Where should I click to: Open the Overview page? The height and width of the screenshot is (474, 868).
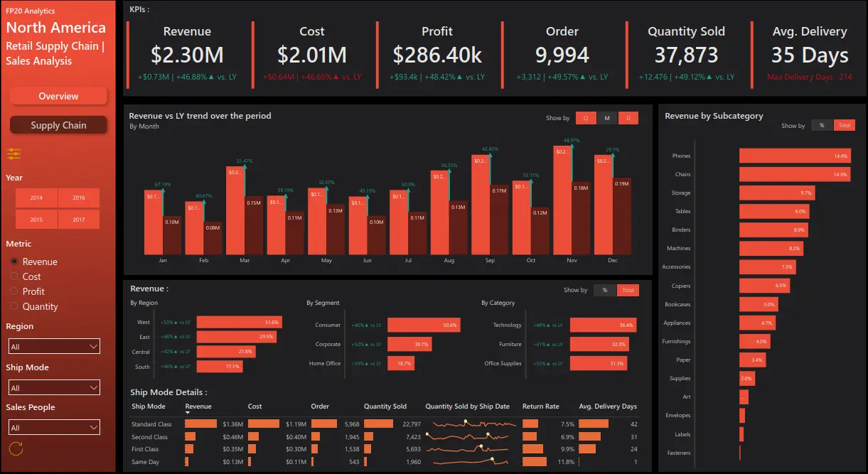pyautogui.click(x=58, y=97)
